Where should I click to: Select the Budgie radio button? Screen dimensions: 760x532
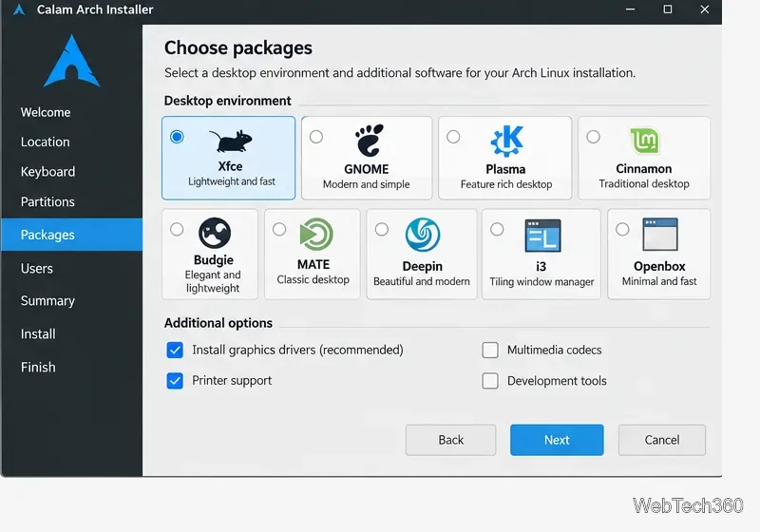(x=177, y=229)
